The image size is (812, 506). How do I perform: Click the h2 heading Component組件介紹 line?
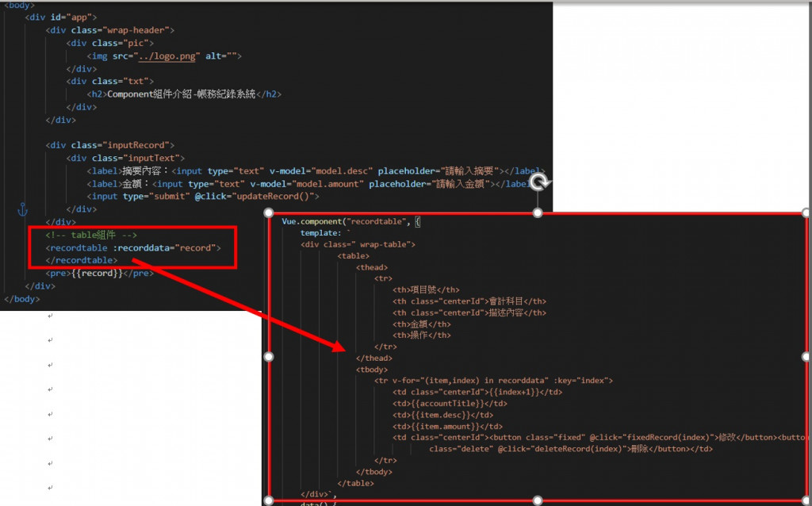(x=184, y=94)
